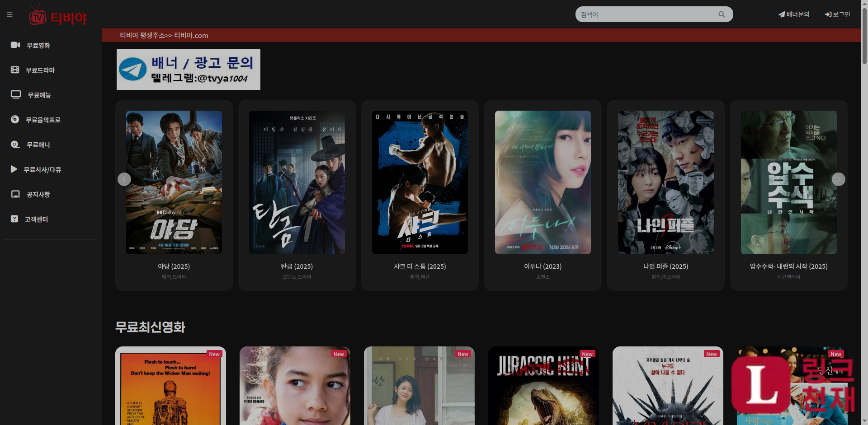Click the monitor icon for 무료예능
Screen dimensions: 868x425
point(16,94)
